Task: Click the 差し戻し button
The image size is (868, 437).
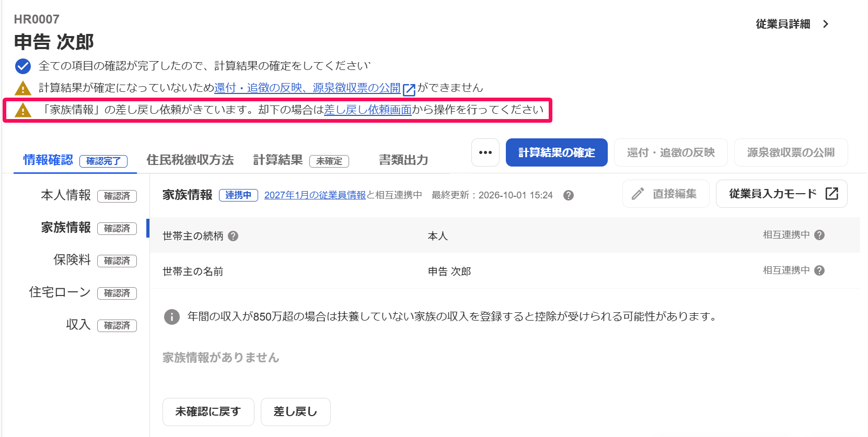Action: coord(296,412)
